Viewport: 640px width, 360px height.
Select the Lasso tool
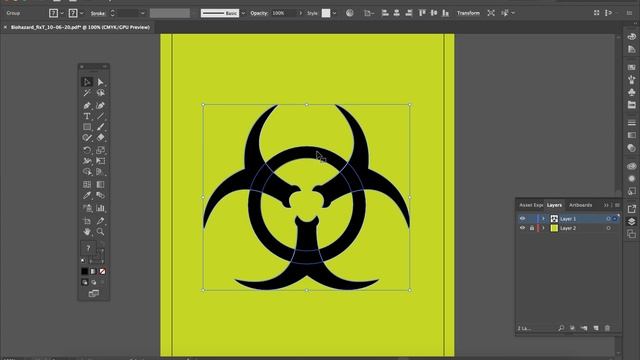[100, 93]
